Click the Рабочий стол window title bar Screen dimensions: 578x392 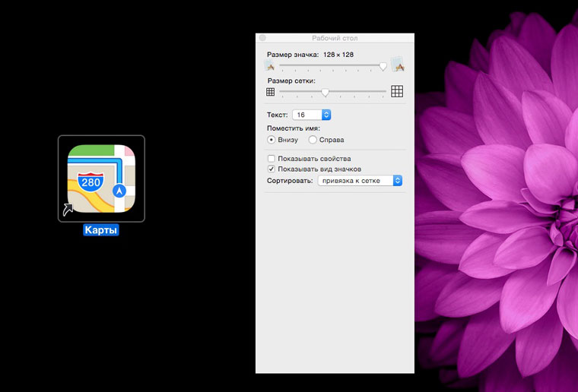coord(335,38)
